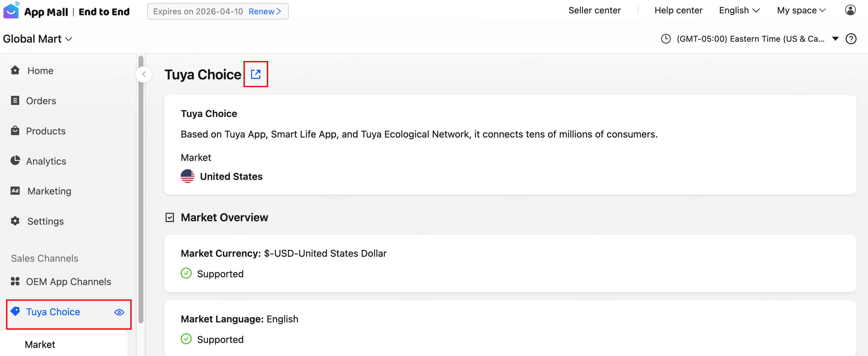Open Tuya Choice external link icon

256,74
